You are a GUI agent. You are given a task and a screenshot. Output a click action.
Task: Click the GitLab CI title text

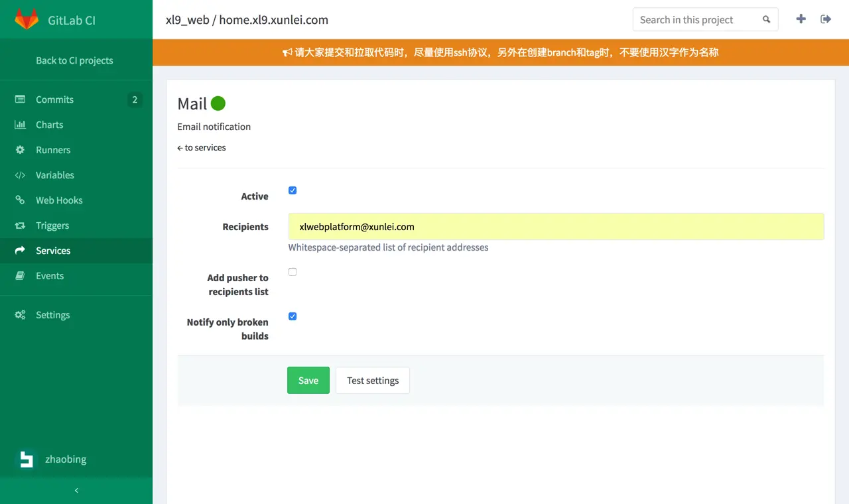pyautogui.click(x=72, y=20)
